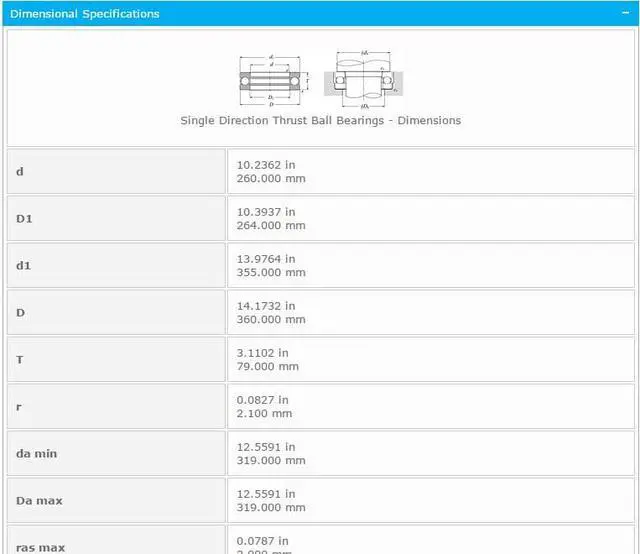
Task: Select the d parameter label
Action: coord(20,172)
